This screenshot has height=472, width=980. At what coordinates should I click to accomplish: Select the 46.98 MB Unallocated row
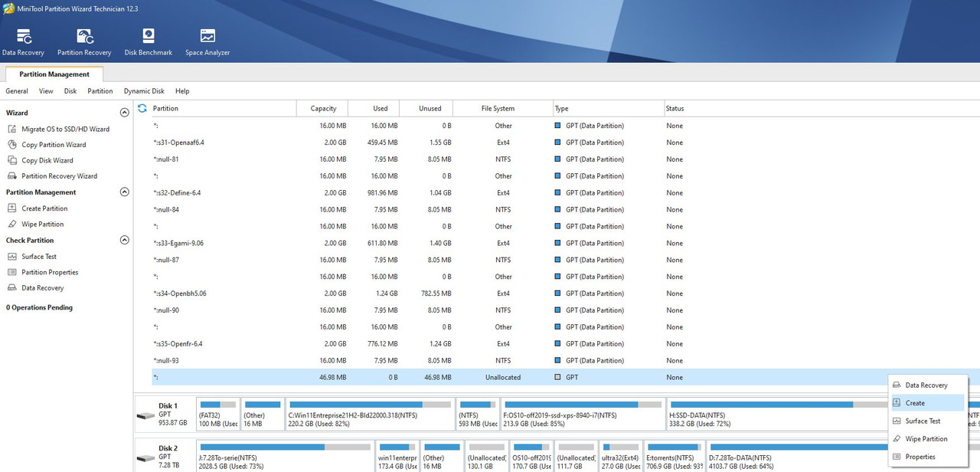(x=565, y=378)
